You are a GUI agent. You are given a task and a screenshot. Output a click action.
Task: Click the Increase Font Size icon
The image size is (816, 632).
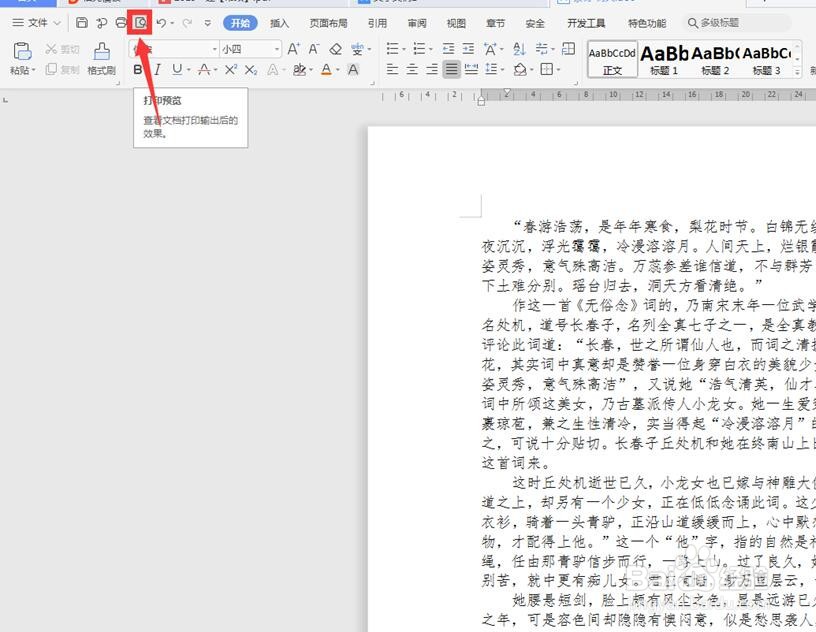point(294,49)
